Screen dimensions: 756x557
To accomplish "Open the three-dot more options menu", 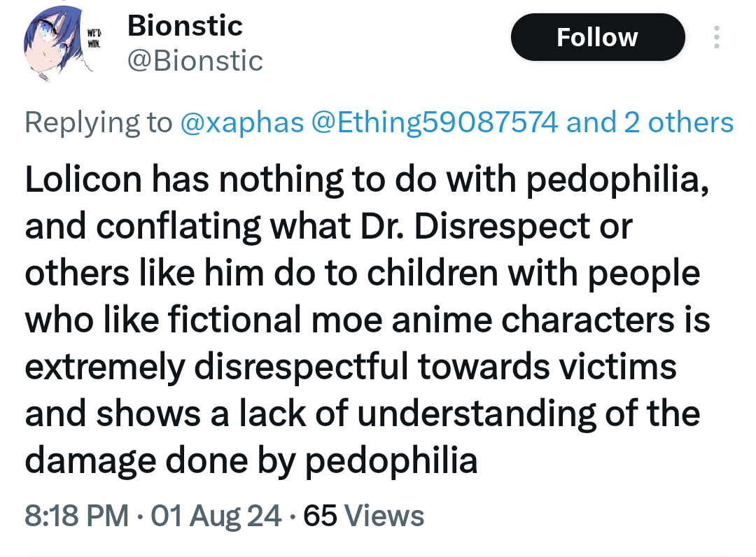I will pyautogui.click(x=717, y=37).
